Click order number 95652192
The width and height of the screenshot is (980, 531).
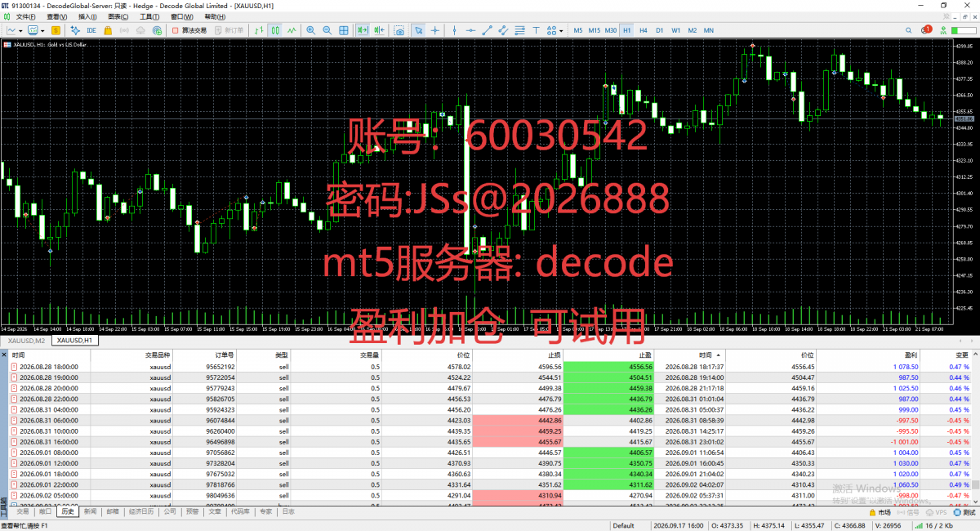point(220,367)
